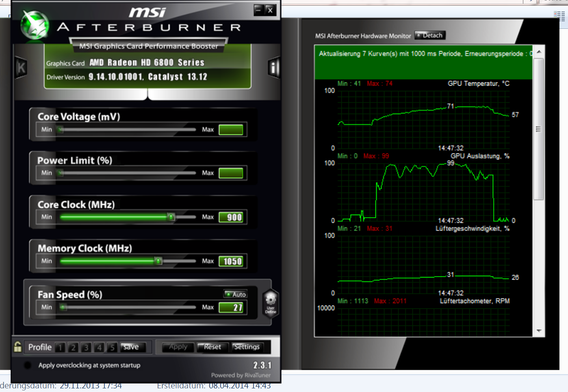The image size is (568, 392).
Task: Click driver version text Catalyst 13.12
Action: pyautogui.click(x=178, y=77)
